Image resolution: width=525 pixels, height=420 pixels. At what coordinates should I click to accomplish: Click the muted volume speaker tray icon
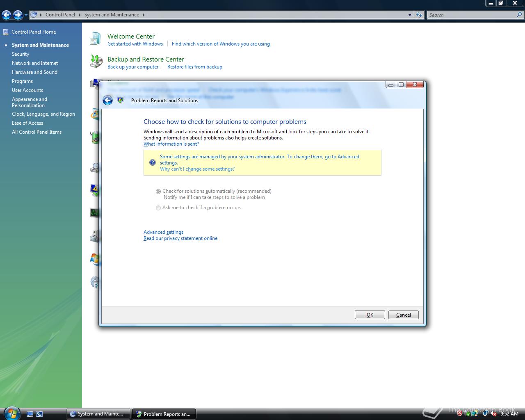coord(494,414)
